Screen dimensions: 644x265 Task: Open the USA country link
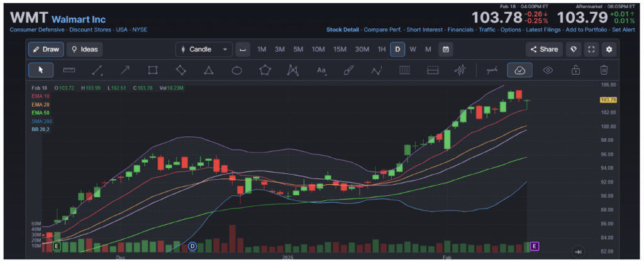[x=121, y=30]
